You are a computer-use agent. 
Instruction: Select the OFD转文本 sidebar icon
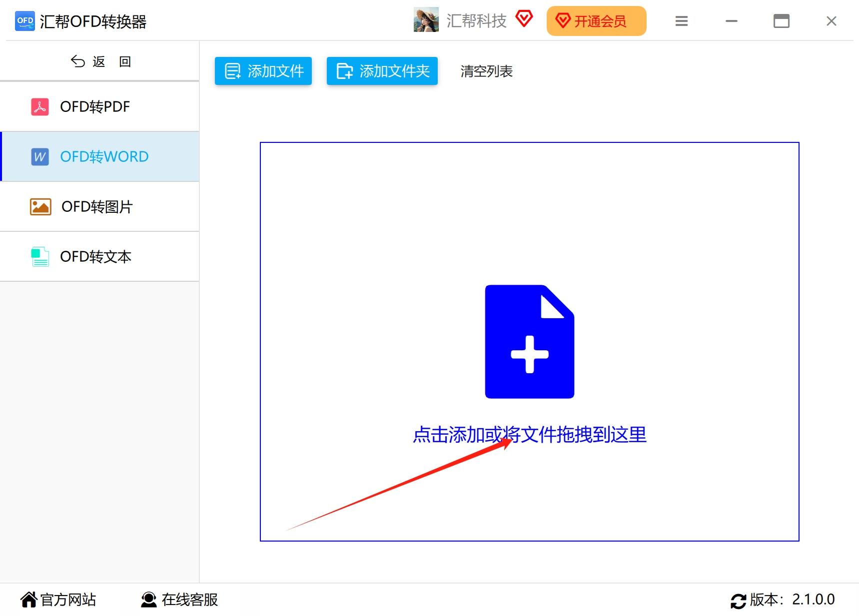tap(39, 256)
